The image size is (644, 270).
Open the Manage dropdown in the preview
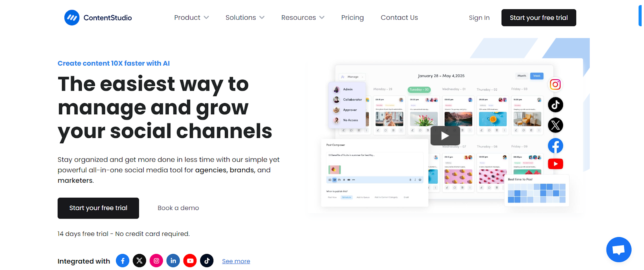pyautogui.click(x=352, y=77)
